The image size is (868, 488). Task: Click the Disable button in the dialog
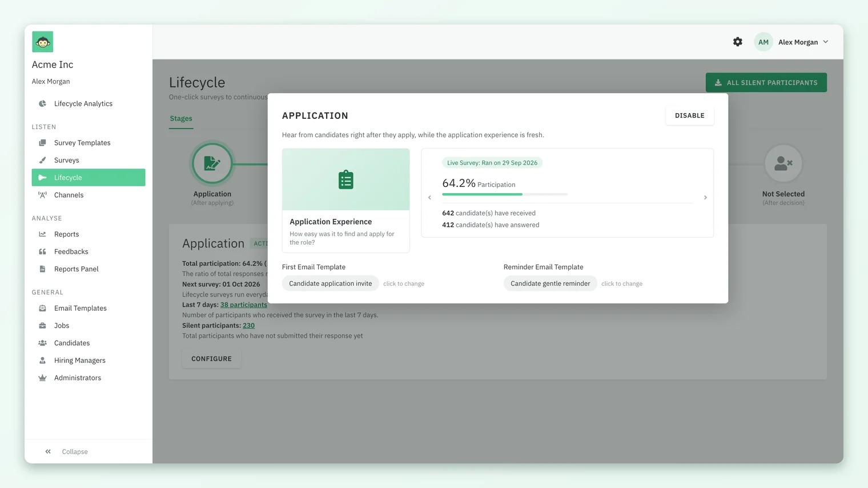pyautogui.click(x=690, y=115)
